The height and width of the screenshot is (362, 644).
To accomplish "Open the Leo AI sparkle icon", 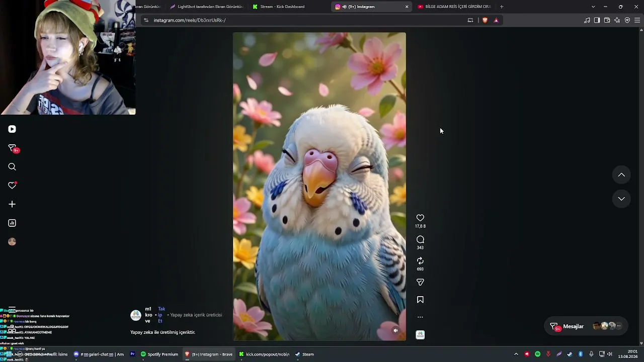I will coord(617,20).
